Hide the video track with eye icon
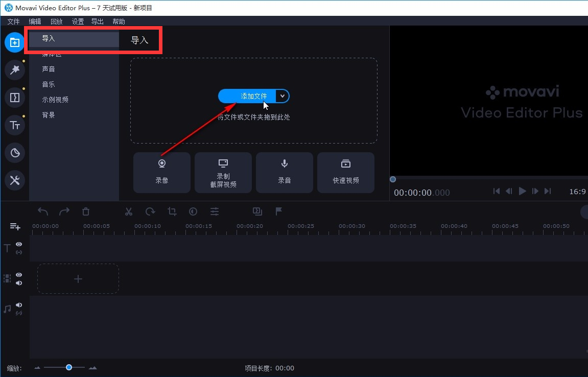The image size is (588, 377). click(x=19, y=275)
